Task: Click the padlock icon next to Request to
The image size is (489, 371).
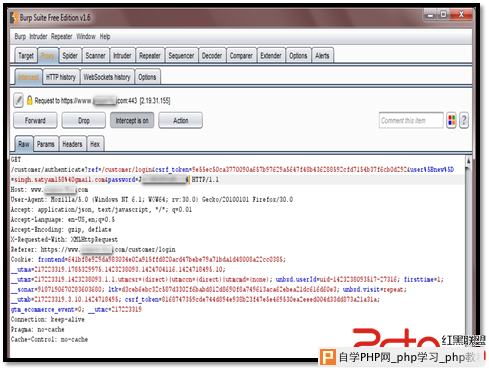Action: [x=29, y=100]
